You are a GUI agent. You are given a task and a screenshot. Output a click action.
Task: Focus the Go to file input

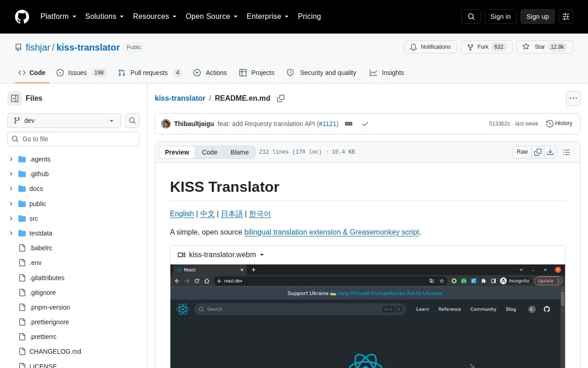pyautogui.click(x=73, y=139)
